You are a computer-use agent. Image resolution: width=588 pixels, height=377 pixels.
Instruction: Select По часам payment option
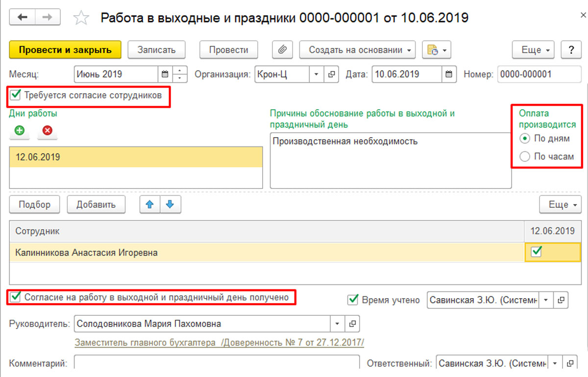tap(525, 157)
